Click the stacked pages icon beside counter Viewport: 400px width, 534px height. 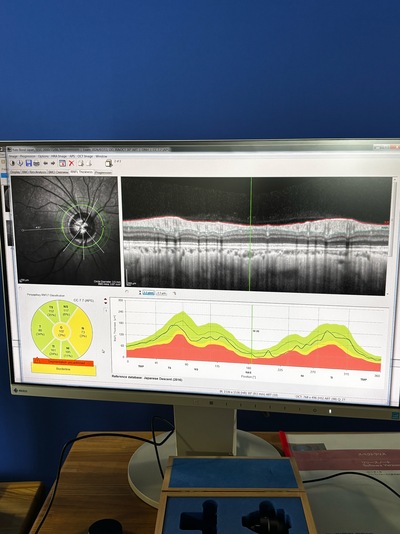tap(109, 163)
